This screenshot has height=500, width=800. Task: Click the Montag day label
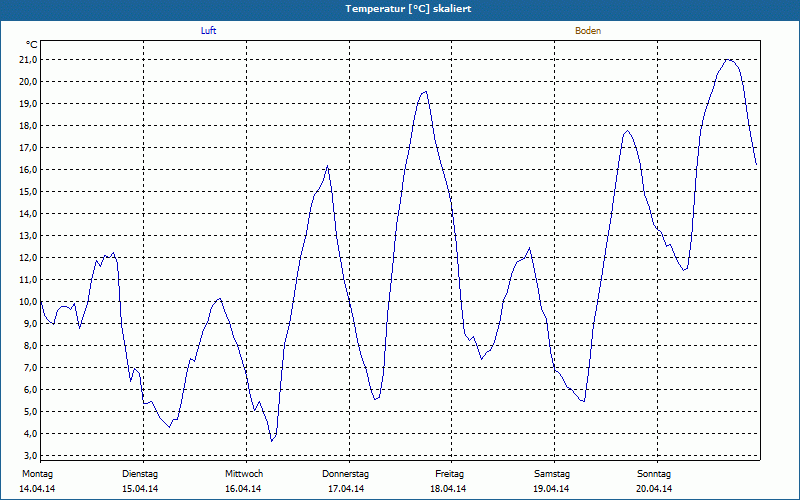(37, 474)
